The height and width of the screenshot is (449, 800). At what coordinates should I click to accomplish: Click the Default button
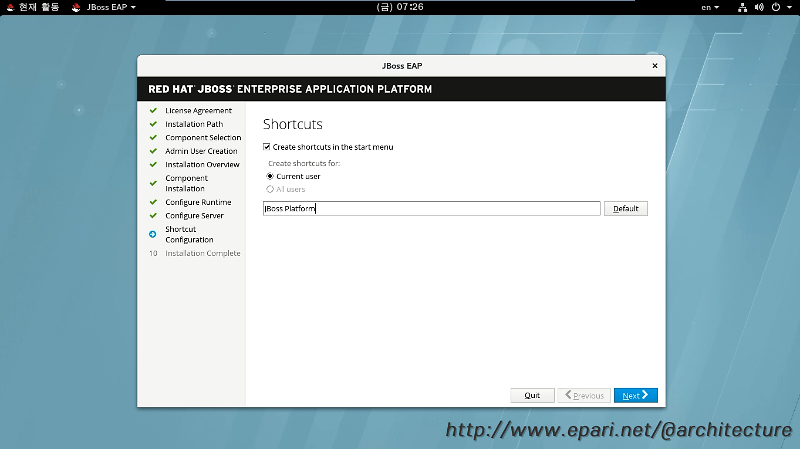point(626,209)
